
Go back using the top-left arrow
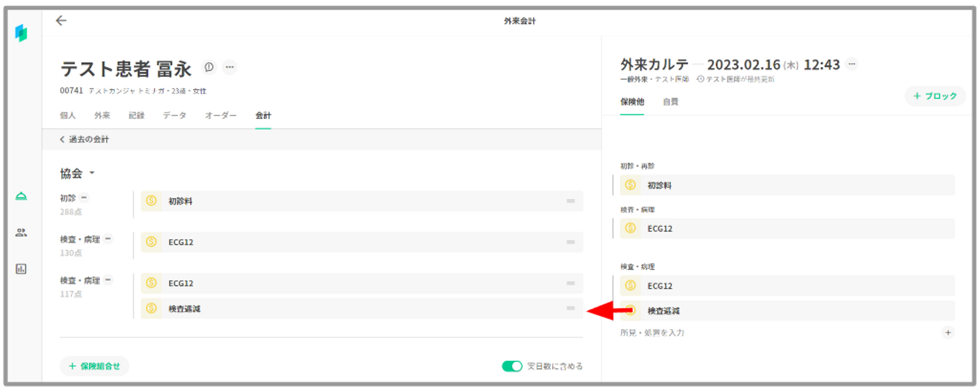pos(61,21)
